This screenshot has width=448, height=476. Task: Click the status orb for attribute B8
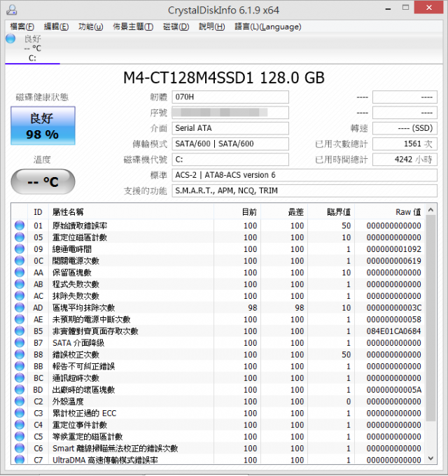click(20, 354)
